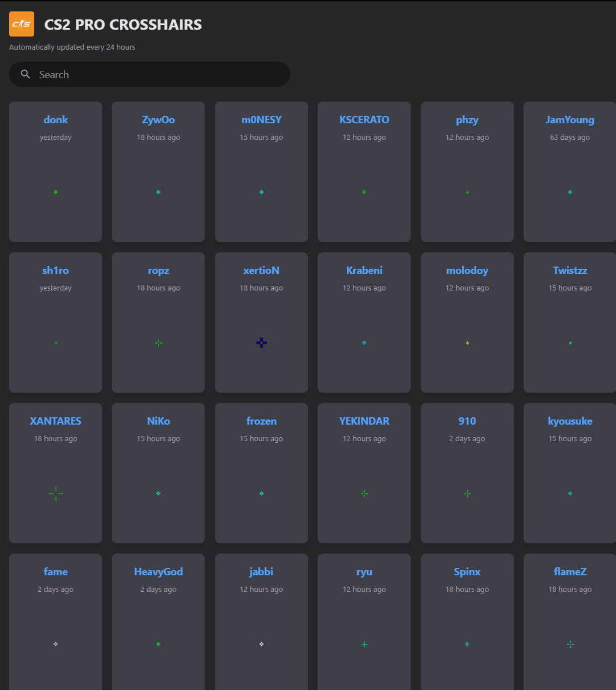This screenshot has height=690, width=616.
Task: Click "2 days ago" under HeavyGod
Action: (x=159, y=590)
